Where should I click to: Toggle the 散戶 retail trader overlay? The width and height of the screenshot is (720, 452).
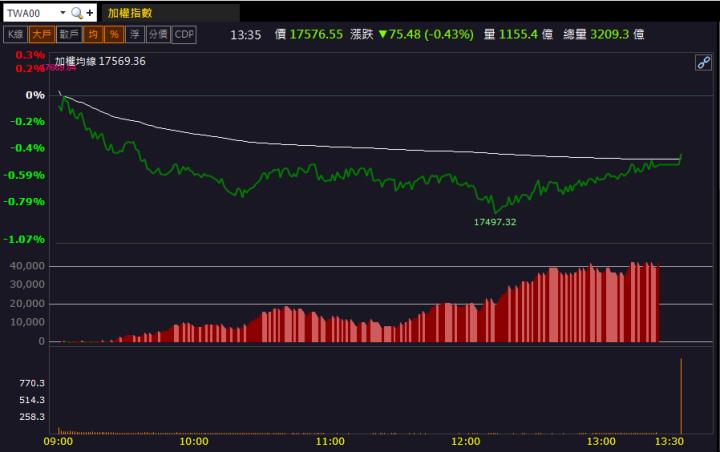click(x=68, y=34)
